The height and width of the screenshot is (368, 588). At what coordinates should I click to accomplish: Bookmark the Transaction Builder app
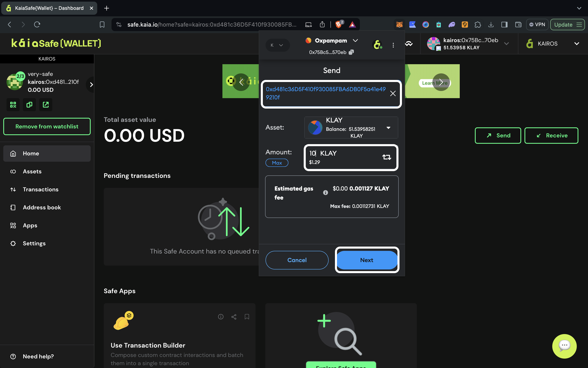click(x=247, y=317)
